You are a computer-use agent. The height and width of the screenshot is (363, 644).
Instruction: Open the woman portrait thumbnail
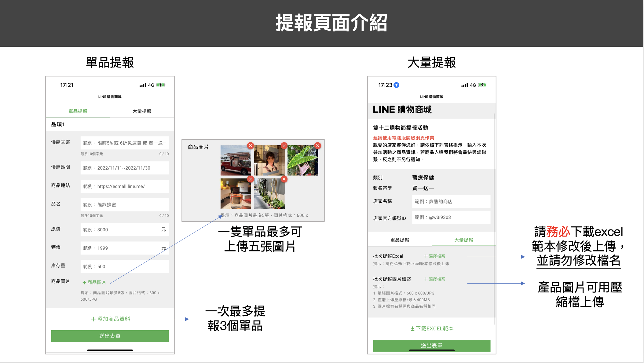click(x=269, y=160)
